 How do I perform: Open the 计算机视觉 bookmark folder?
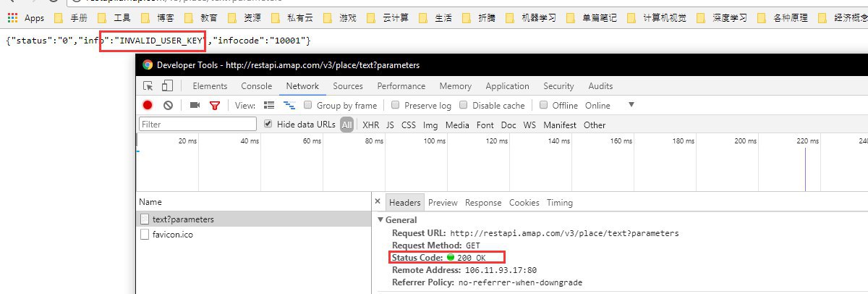click(x=656, y=17)
